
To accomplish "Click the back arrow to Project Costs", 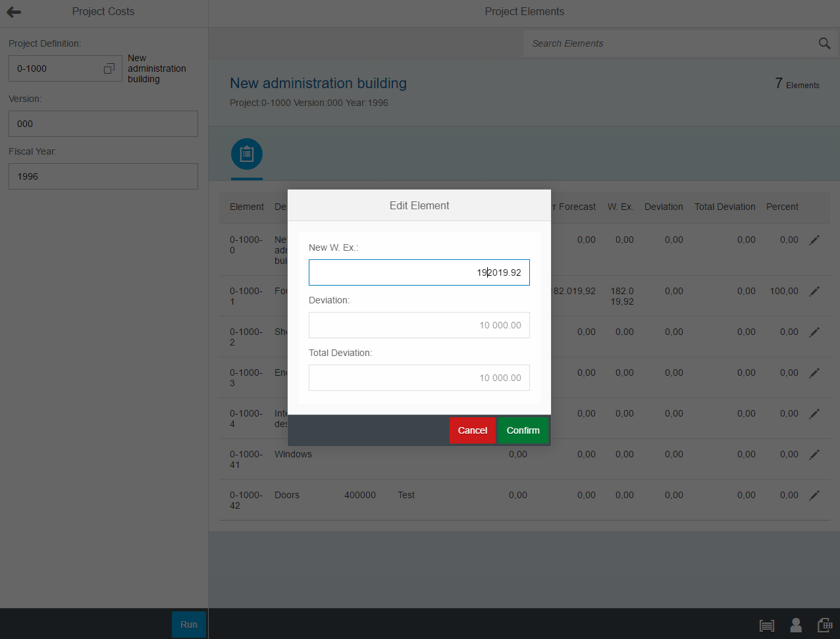I will pos(13,11).
